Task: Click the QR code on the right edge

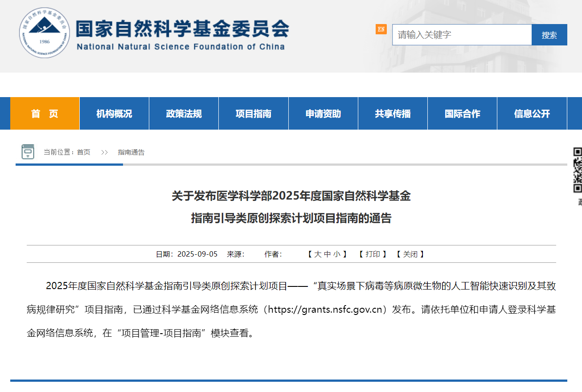Action: pos(578,170)
